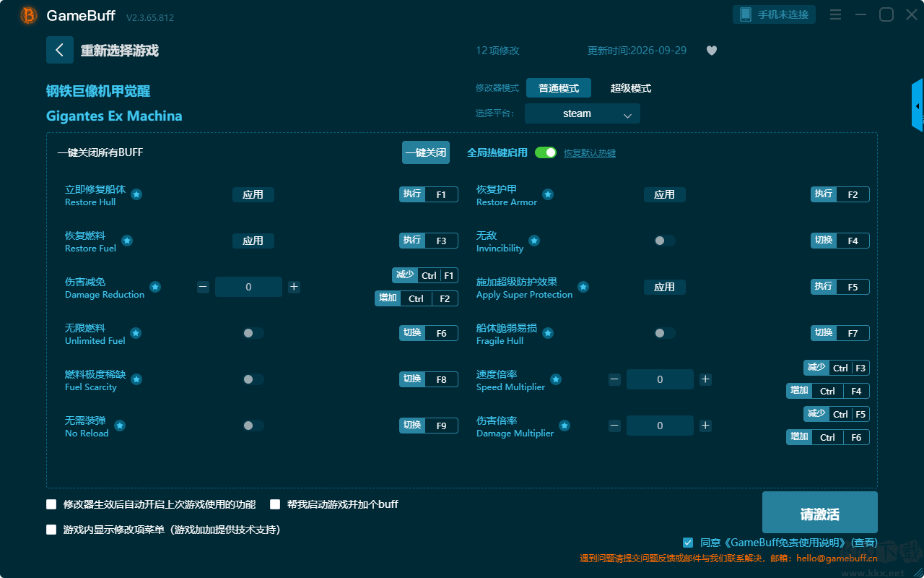This screenshot has width=924, height=578.
Task: Click the back arrow beside 重新选择游戏
Action: pyautogui.click(x=60, y=50)
